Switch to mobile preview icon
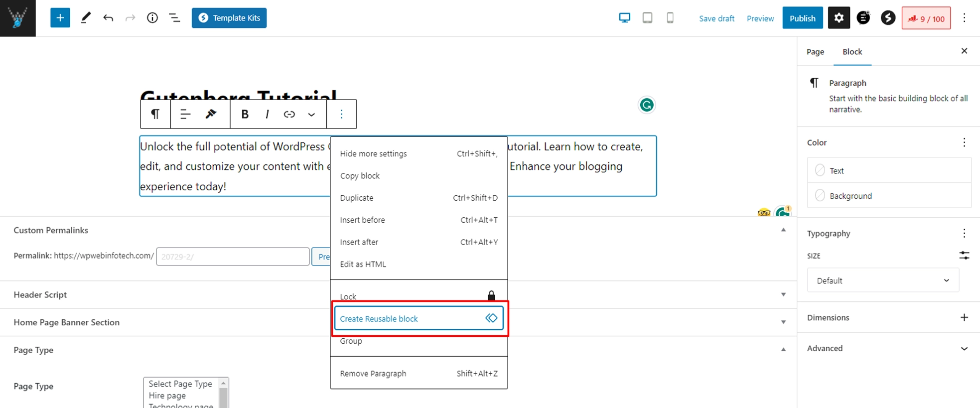Screen dimensions: 980x408 tap(670, 18)
